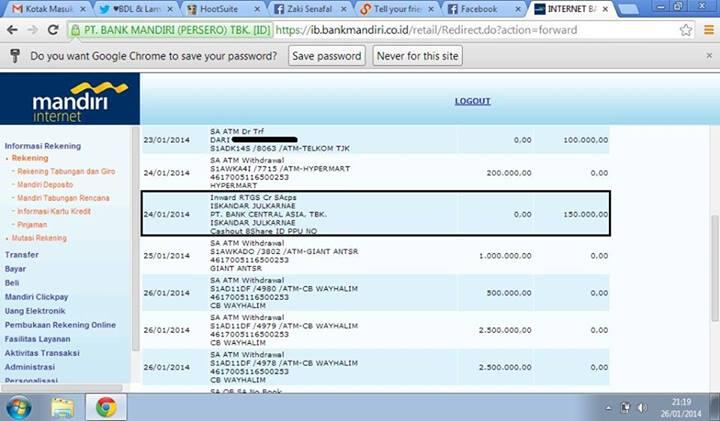Switch to the Zaki Senafal Facebook tab
The image size is (720, 421).
click(309, 9)
